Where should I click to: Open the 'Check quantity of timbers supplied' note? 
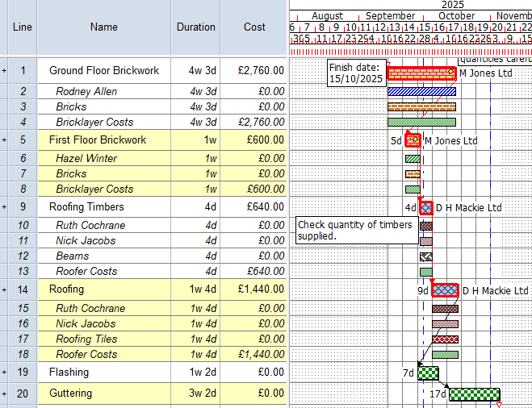[355, 230]
